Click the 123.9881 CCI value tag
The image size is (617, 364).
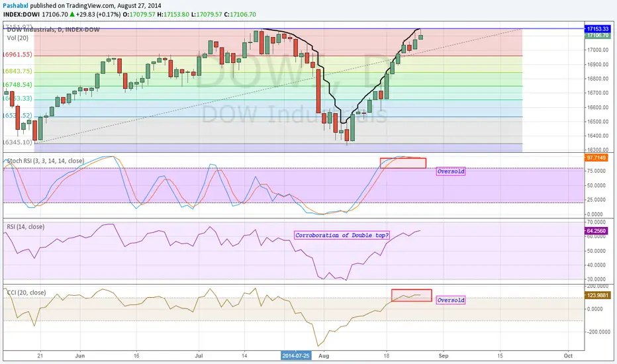tap(598, 295)
